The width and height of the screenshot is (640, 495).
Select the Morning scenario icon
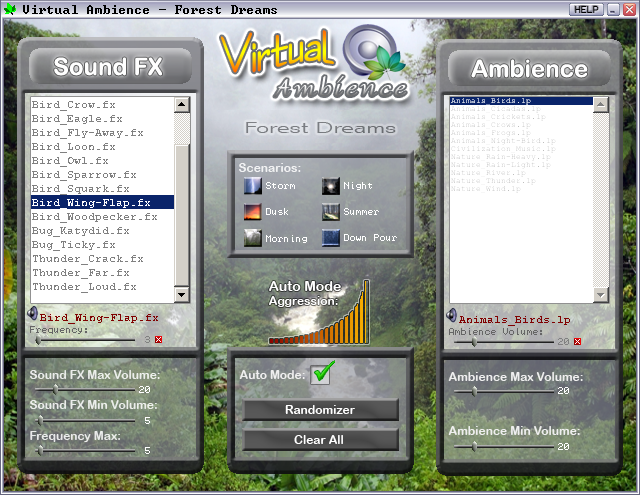(x=253, y=238)
